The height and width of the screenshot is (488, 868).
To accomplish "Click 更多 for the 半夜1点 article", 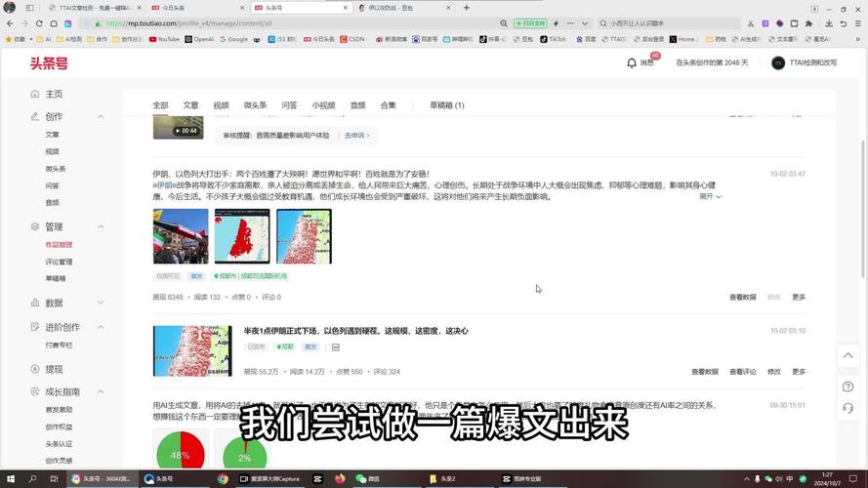I will (799, 372).
